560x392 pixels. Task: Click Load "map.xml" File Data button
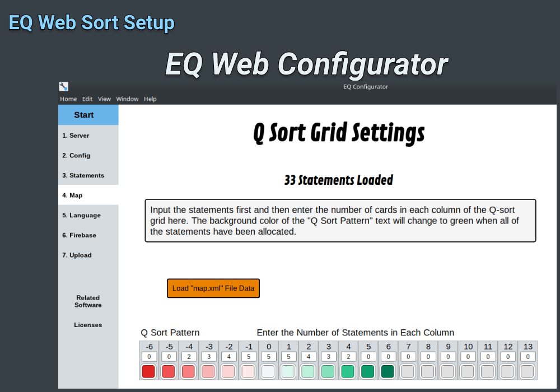click(x=213, y=288)
